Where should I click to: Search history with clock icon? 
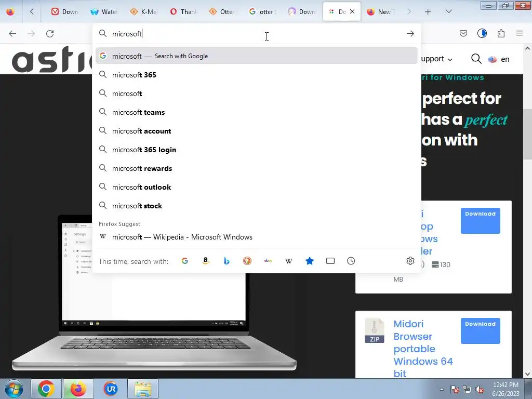coord(351,261)
